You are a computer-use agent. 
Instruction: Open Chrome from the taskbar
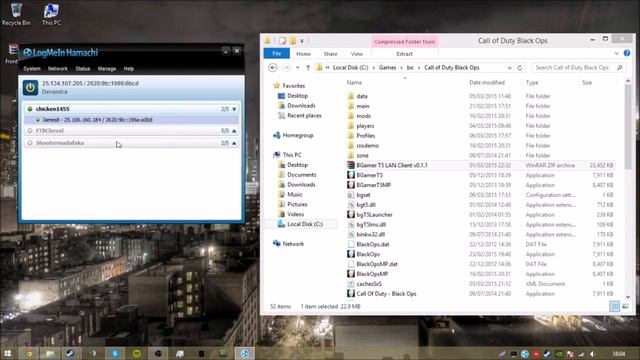(x=29, y=353)
